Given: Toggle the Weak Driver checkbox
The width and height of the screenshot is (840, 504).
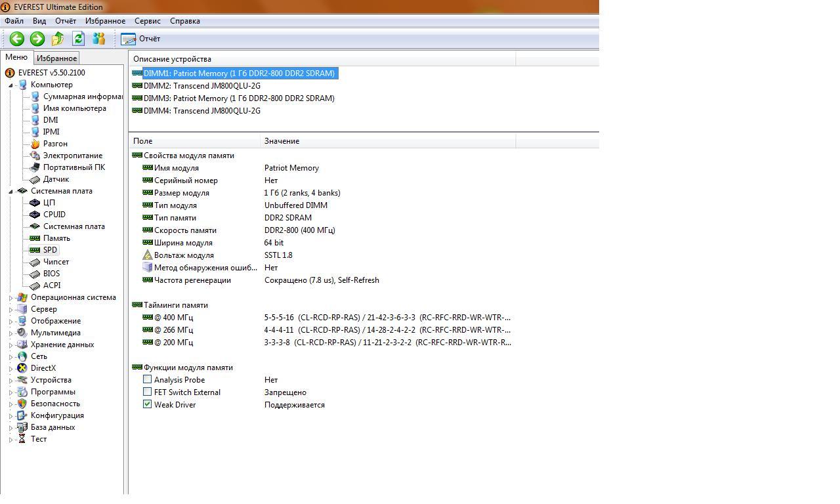Looking at the screenshot, I should coord(148,404).
